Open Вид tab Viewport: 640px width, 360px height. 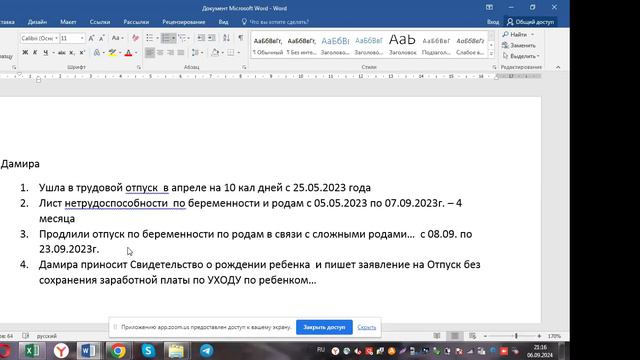223,22
